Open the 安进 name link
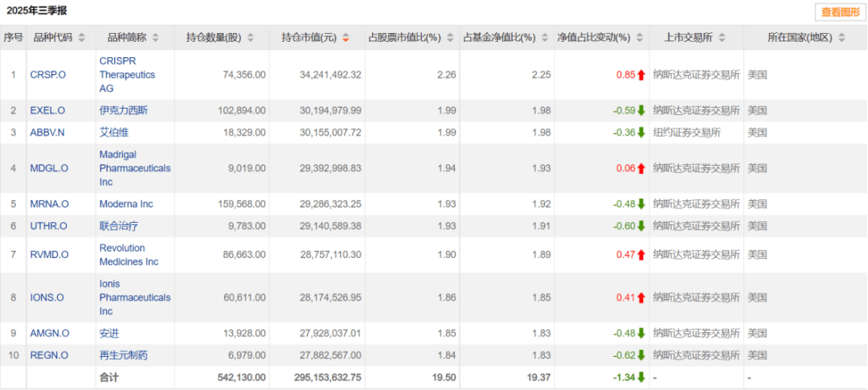868x390 pixels. pyautogui.click(x=109, y=334)
